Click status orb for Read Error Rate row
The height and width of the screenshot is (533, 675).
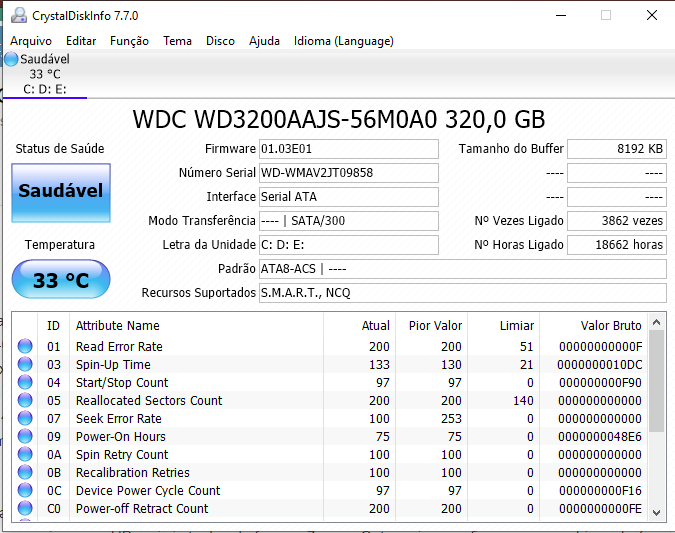click(25, 346)
